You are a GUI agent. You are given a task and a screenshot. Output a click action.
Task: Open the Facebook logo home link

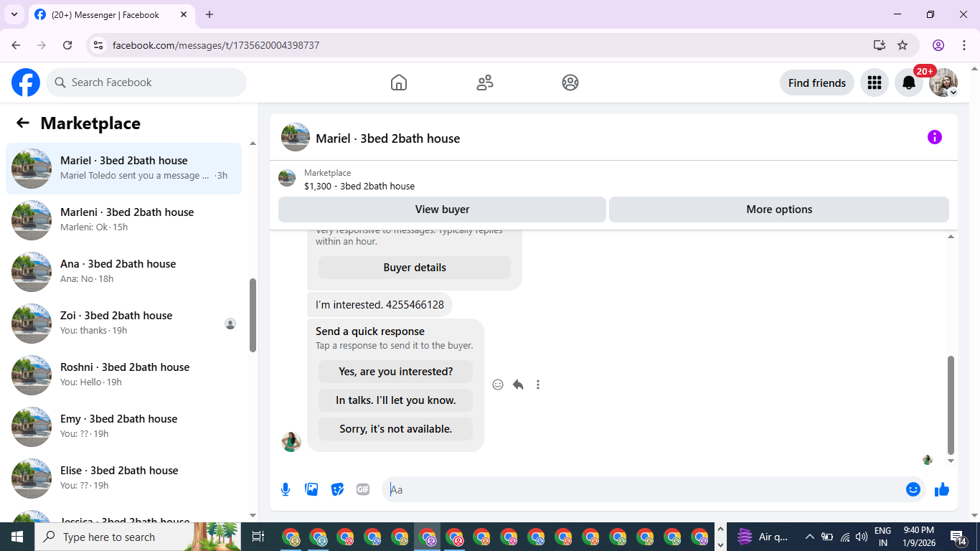pos(26,83)
